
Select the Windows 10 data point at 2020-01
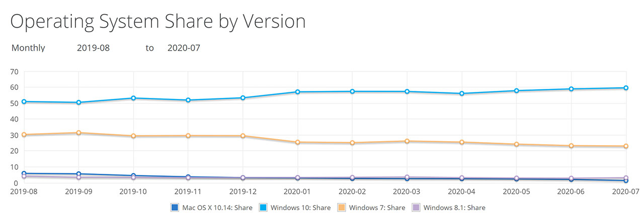pyautogui.click(x=297, y=92)
